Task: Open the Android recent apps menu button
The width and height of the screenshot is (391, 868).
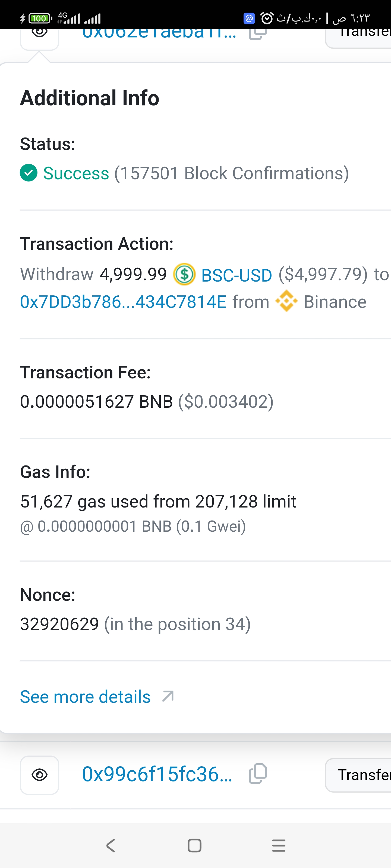Action: tap(279, 845)
